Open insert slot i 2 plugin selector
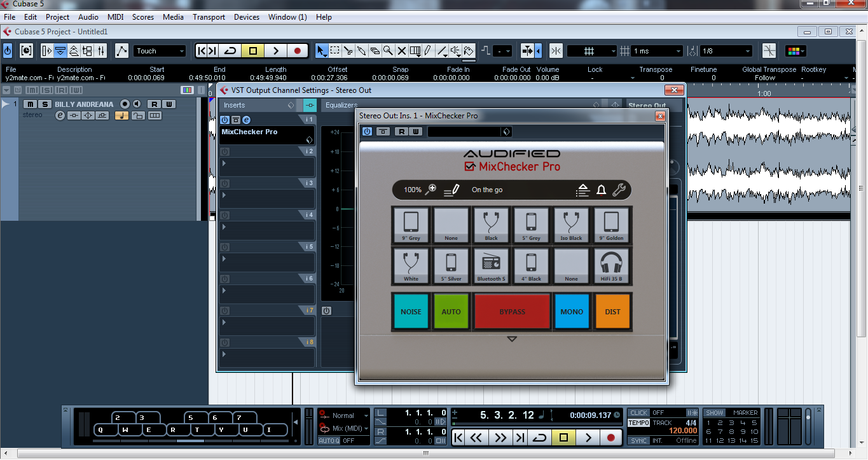868x460 pixels. pyautogui.click(x=267, y=167)
